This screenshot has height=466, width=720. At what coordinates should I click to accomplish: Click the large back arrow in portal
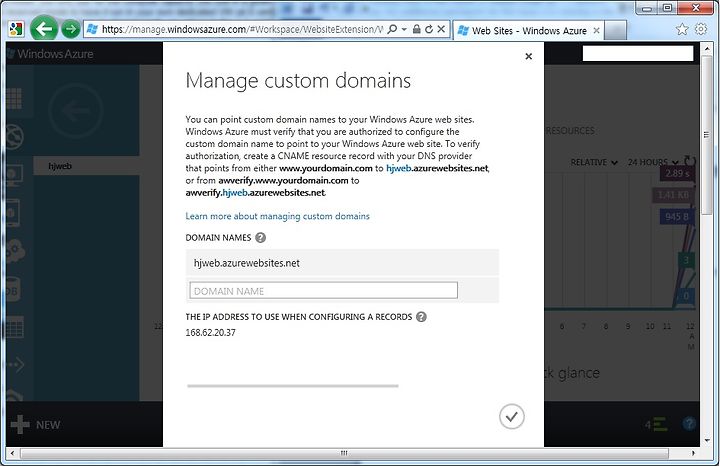pos(75,111)
